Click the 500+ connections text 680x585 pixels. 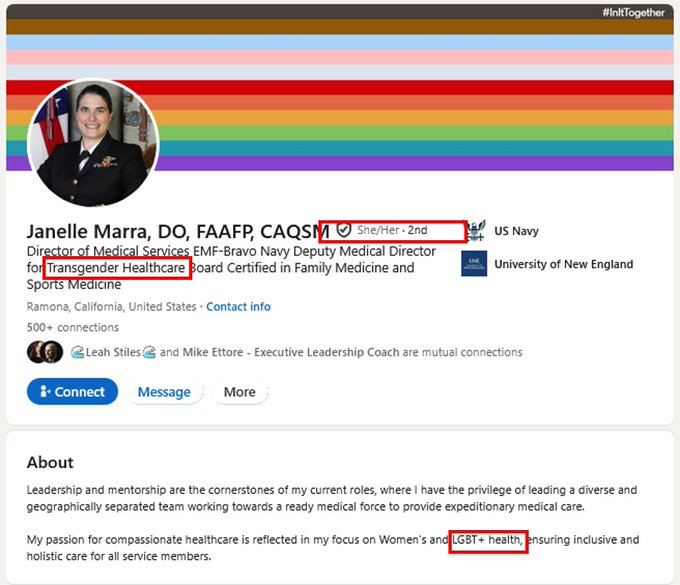tap(72, 327)
